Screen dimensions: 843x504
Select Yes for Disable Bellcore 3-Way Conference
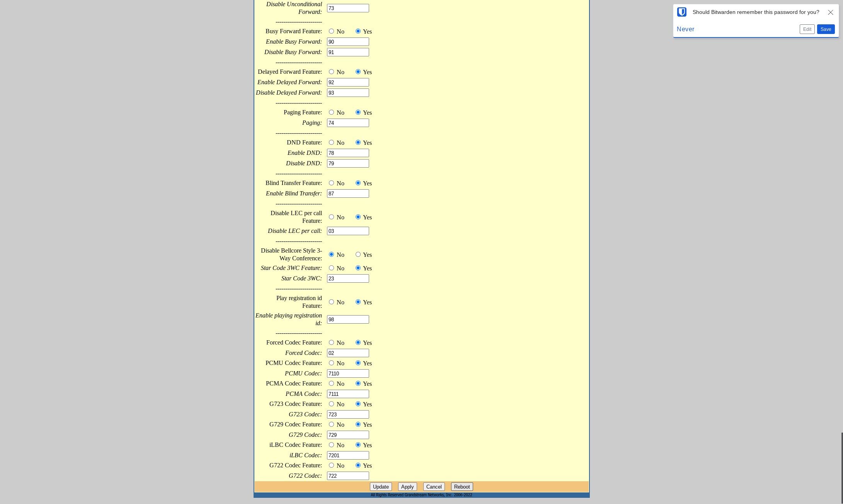(358, 255)
